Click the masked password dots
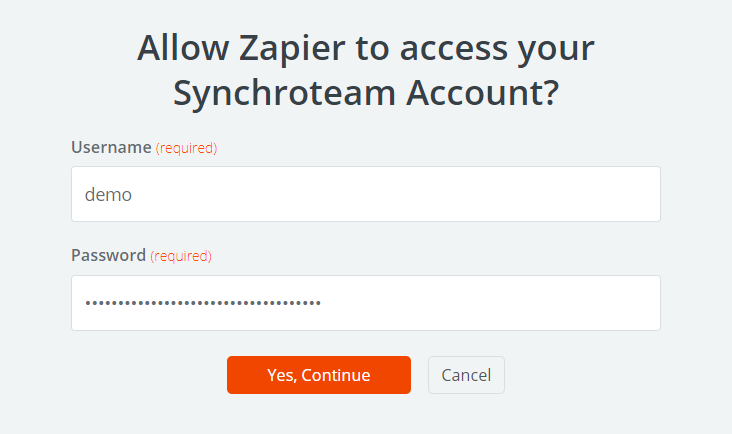This screenshot has height=434, width=732. click(x=203, y=303)
